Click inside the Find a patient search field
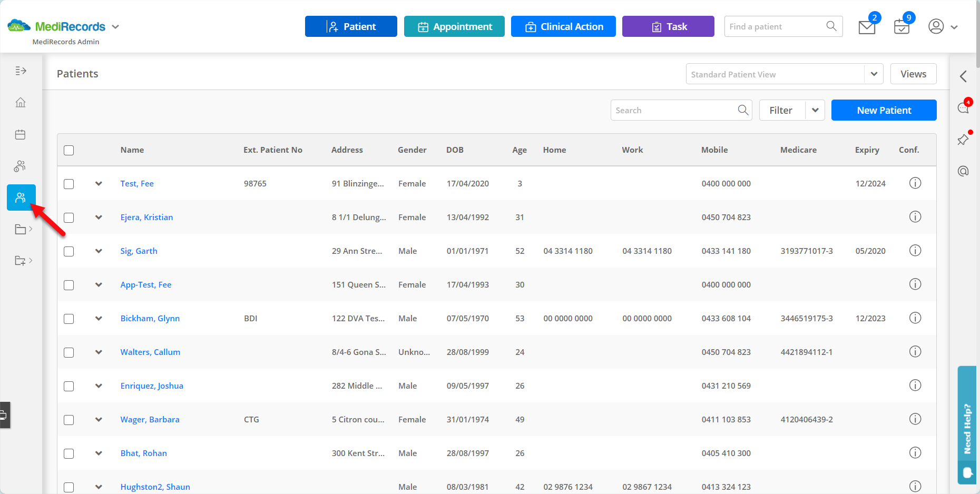Viewport: 980px width, 494px height. point(769,26)
